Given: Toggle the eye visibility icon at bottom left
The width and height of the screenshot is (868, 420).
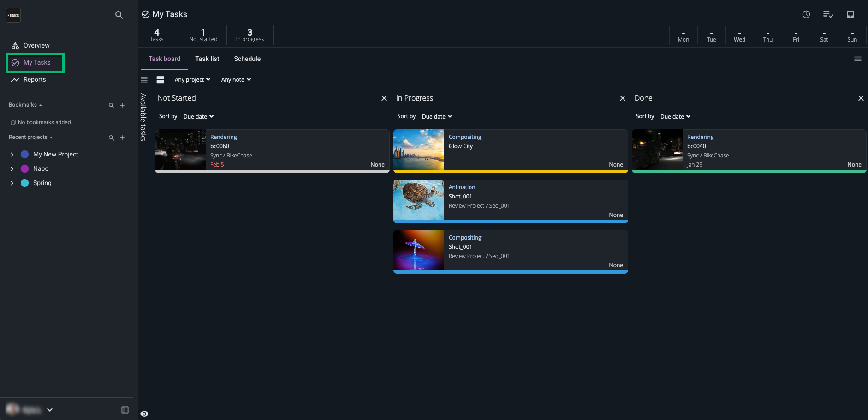Looking at the screenshot, I should [144, 414].
